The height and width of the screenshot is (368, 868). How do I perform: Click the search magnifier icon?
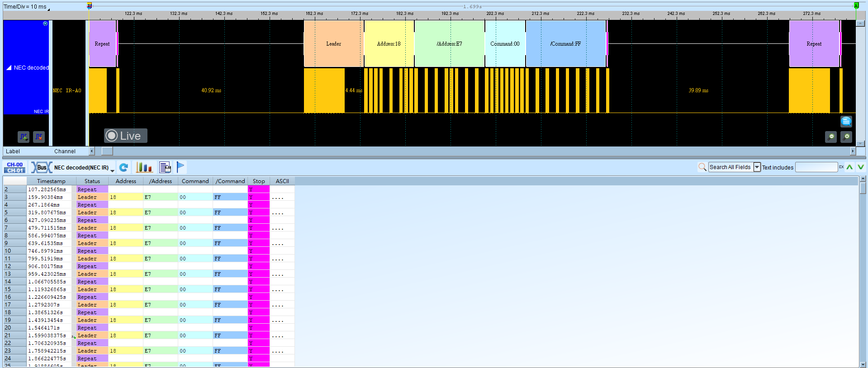tap(702, 167)
